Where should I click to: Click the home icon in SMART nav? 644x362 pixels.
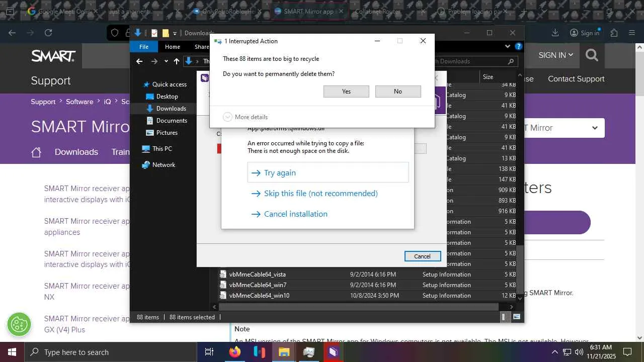36,152
